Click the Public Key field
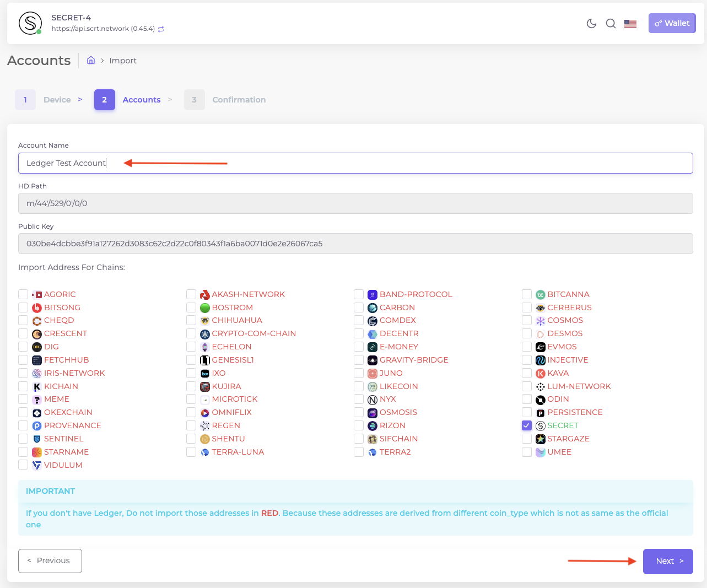This screenshot has width=707, height=588. pos(355,244)
